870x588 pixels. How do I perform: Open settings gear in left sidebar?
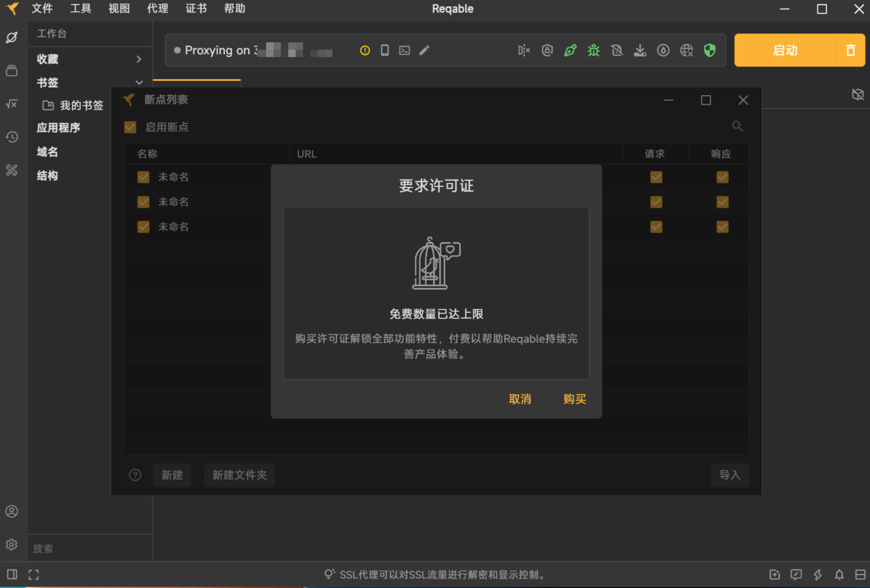pyautogui.click(x=12, y=544)
